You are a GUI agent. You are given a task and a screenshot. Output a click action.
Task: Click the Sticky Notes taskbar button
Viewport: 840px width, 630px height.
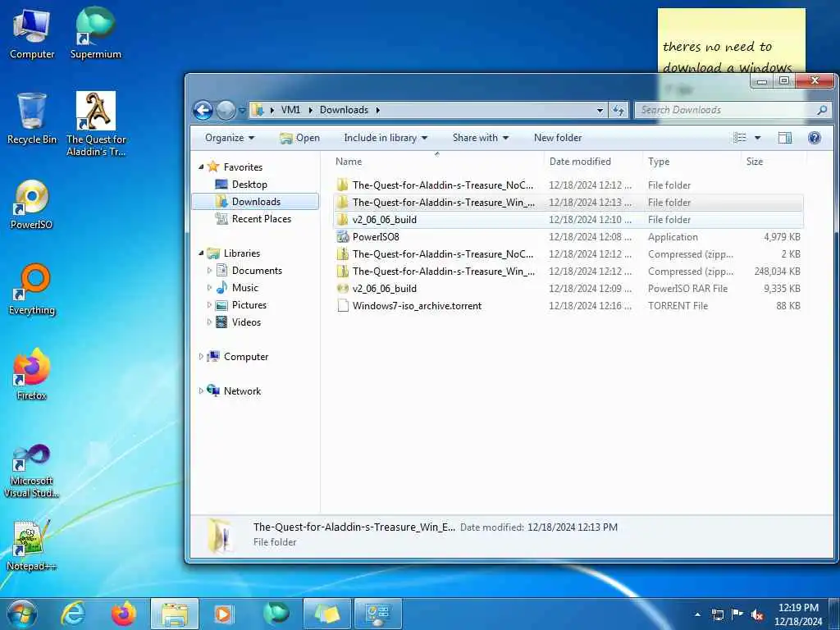point(326,614)
